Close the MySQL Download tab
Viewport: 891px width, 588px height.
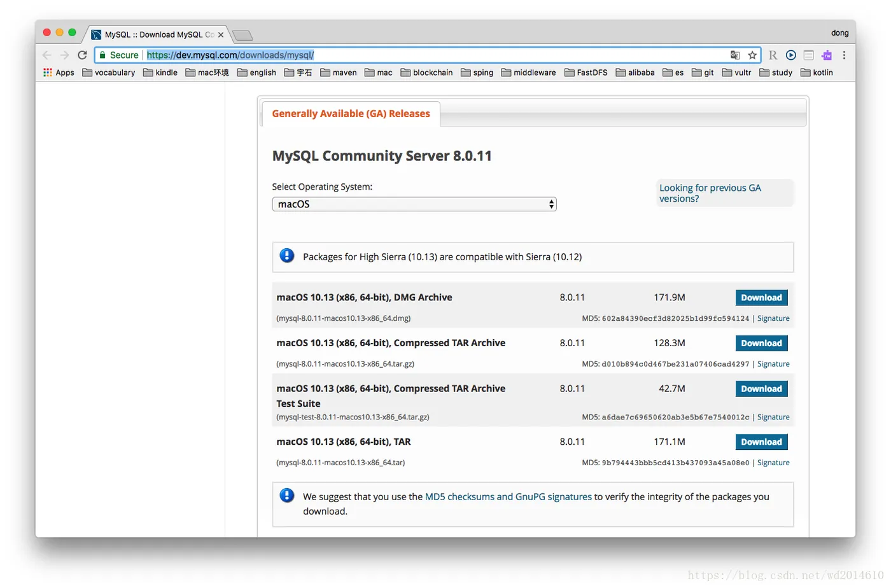tap(221, 35)
